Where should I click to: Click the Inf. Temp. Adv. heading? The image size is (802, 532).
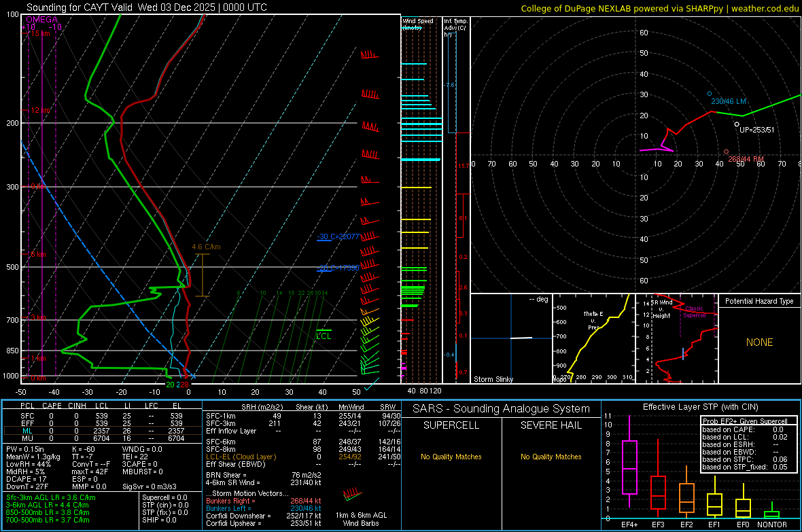click(x=456, y=28)
